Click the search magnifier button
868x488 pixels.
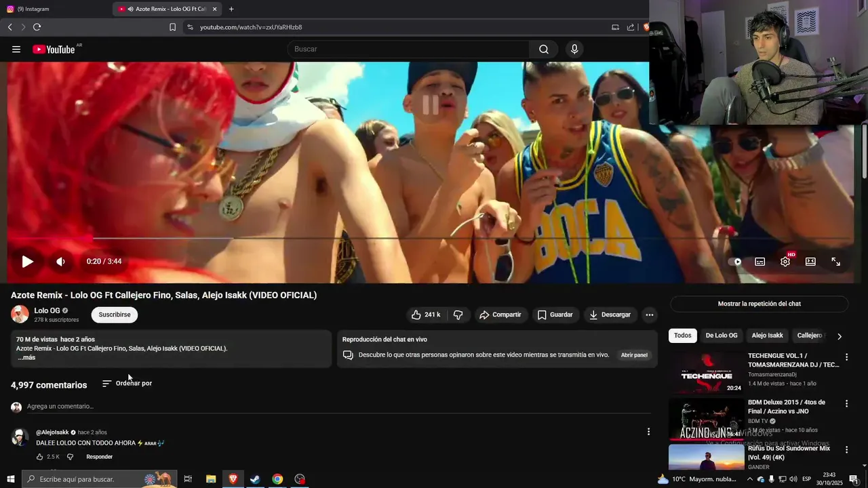[x=544, y=49]
